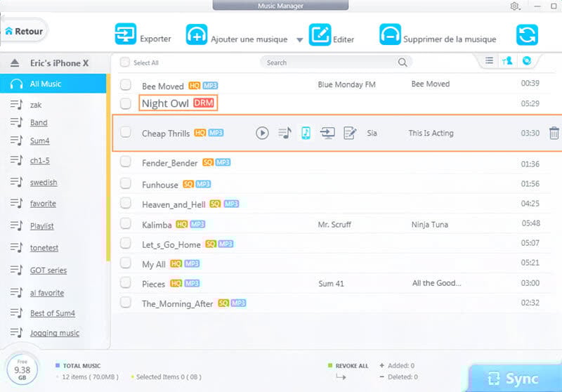
Task: Eject Eric's iPhone X device
Action: pyautogui.click(x=15, y=63)
